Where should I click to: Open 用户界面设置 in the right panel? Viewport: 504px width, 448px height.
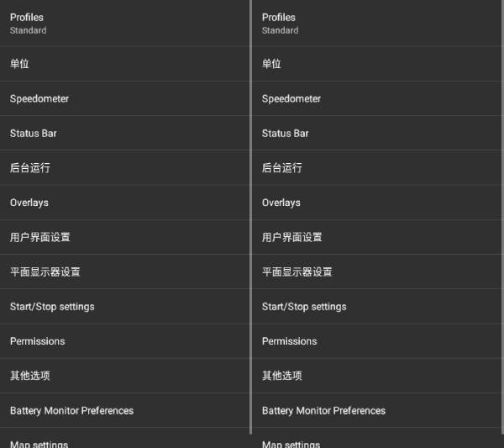click(x=377, y=237)
